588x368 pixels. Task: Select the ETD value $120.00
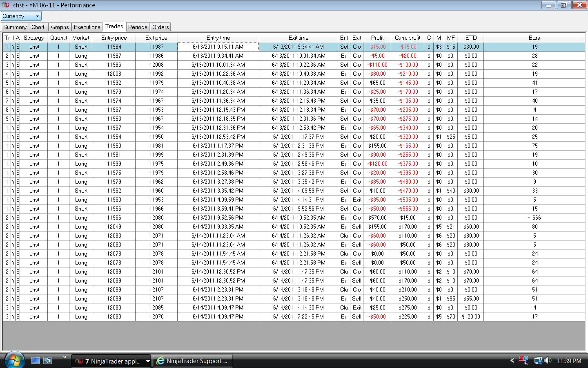coord(471,316)
